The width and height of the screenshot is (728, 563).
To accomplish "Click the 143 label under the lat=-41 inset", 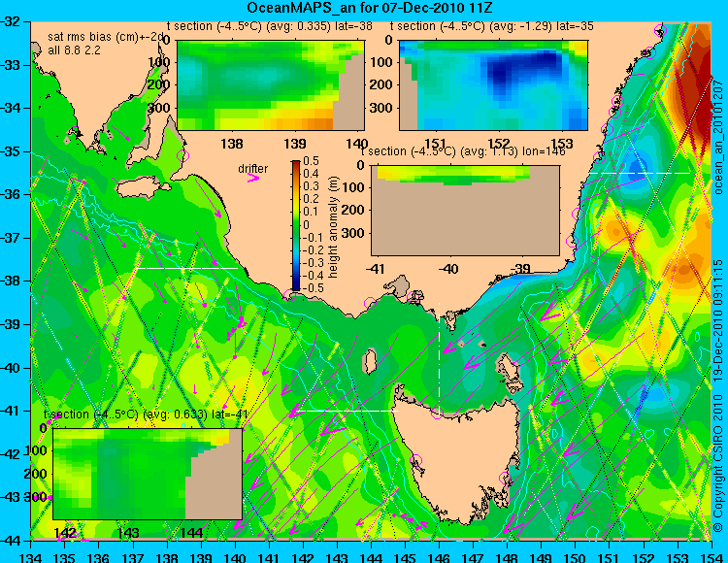I will point(128,532).
